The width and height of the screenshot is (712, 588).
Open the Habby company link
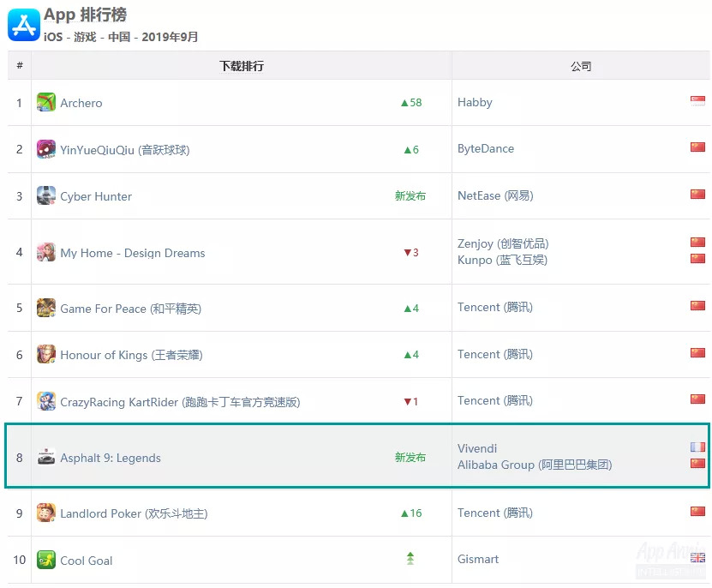coord(475,102)
